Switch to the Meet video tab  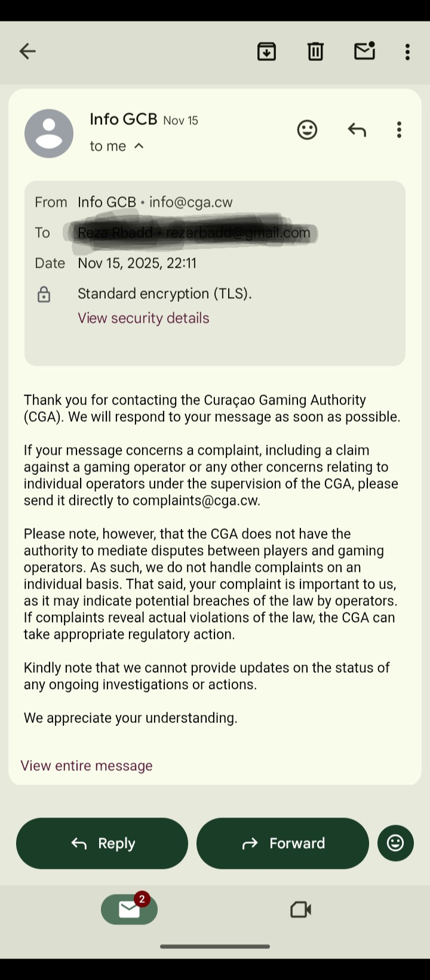point(300,909)
